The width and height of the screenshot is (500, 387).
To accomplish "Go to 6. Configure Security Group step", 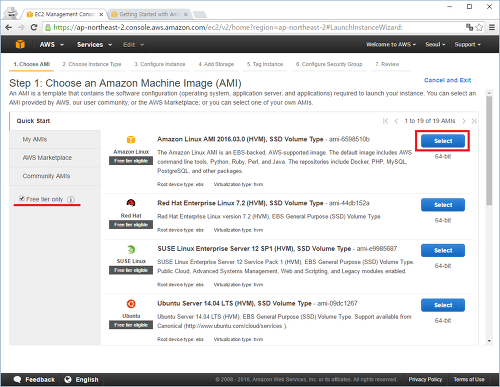I will [x=329, y=64].
